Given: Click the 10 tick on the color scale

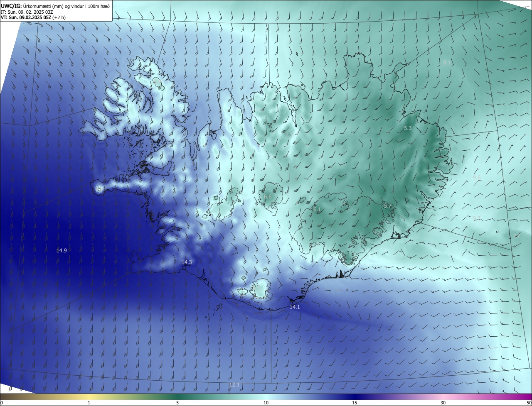Looking at the screenshot, I should (266, 403).
